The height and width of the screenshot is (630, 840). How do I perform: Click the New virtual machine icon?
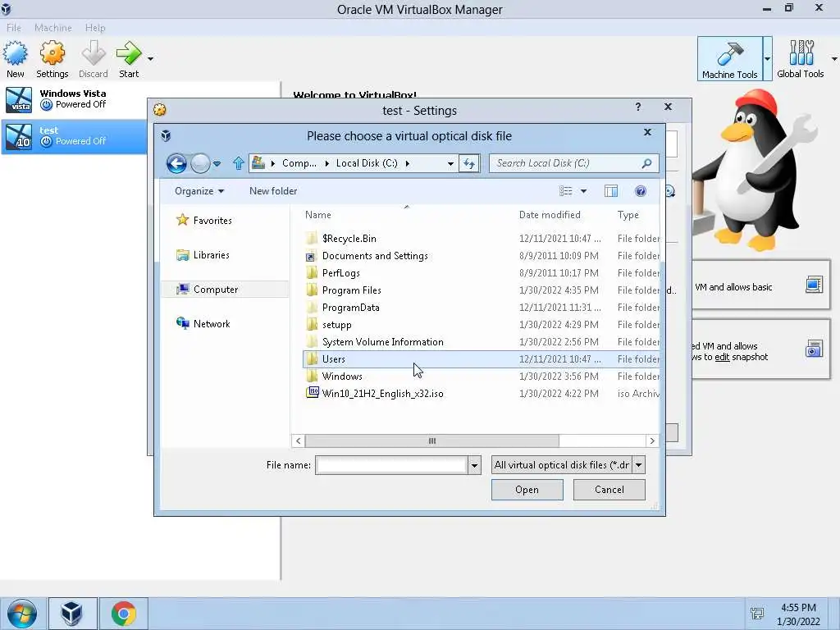point(15,59)
